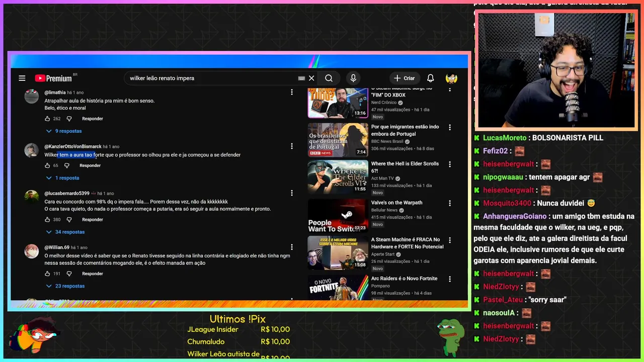The height and width of the screenshot is (362, 644).
Task: Open title Where the Hell is Elder Scrolls
Action: [405, 167]
